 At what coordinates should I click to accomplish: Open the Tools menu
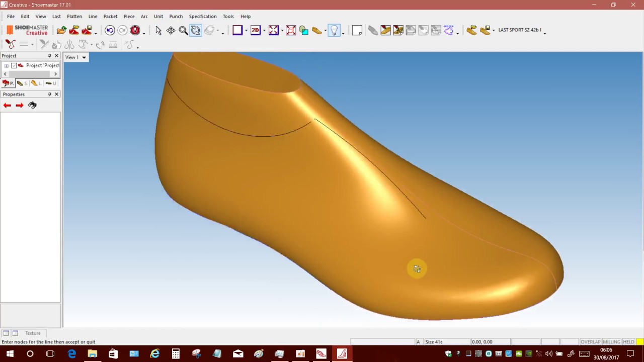[228, 17]
